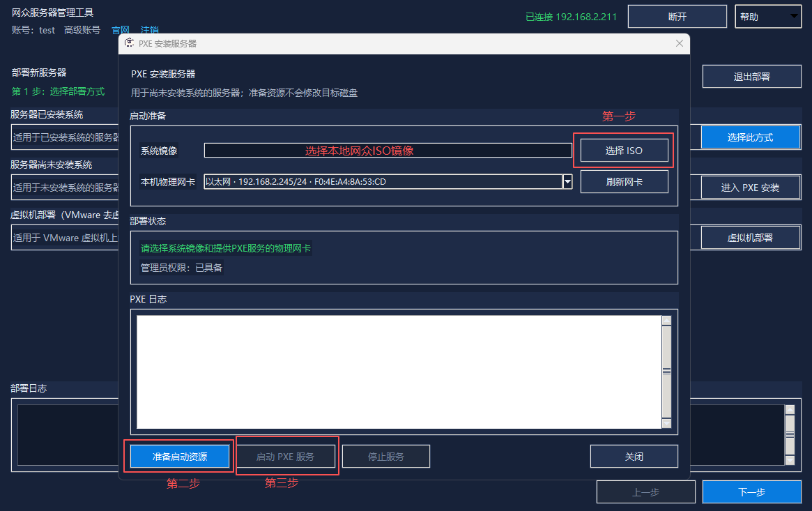Click the 已连接 192.168.2.211 status text

572,17
